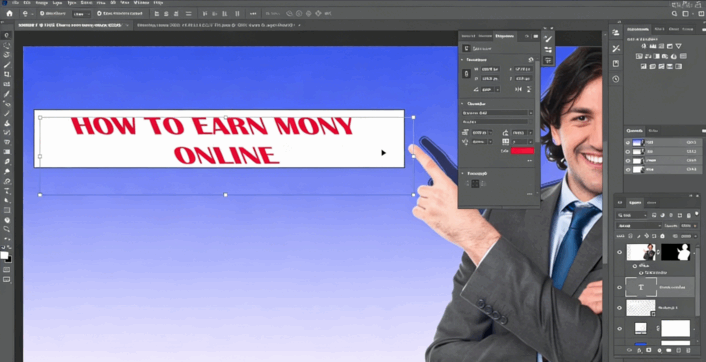Click the Home icon in options bar
The width and height of the screenshot is (706, 362).
tap(9, 14)
